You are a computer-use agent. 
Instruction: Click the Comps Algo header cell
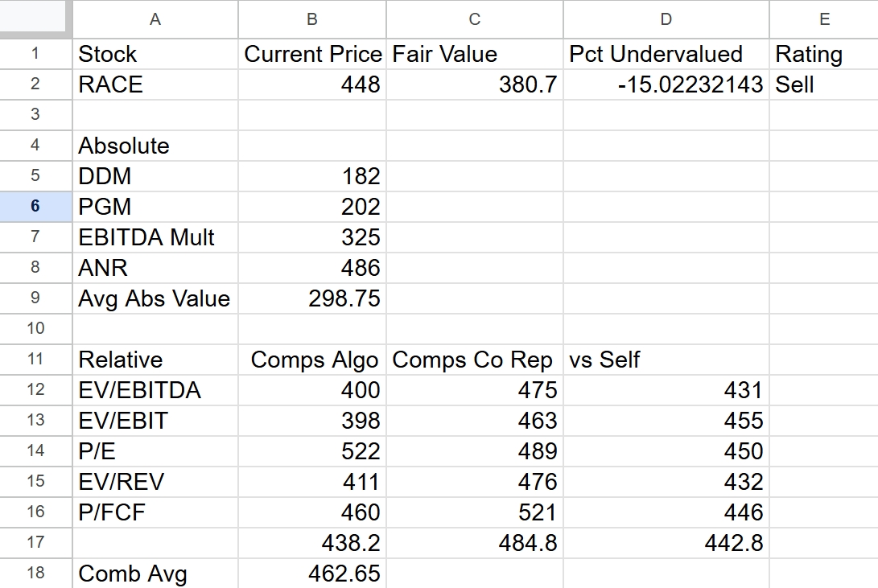[x=314, y=360]
